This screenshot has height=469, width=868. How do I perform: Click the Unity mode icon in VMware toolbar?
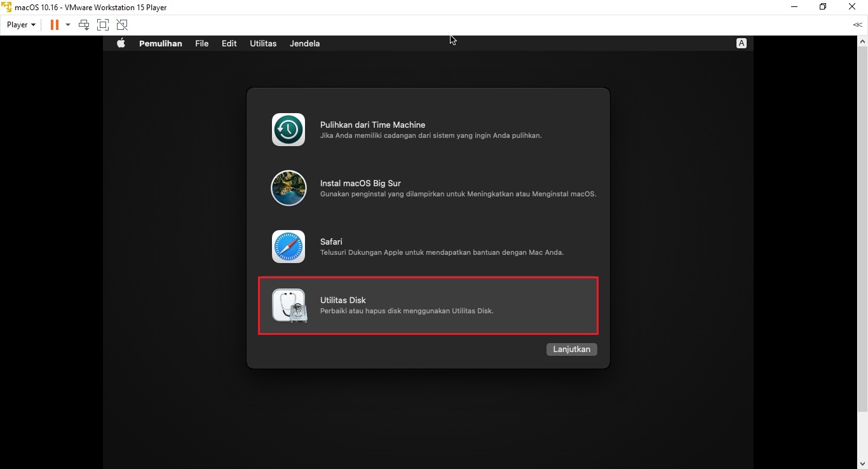122,25
